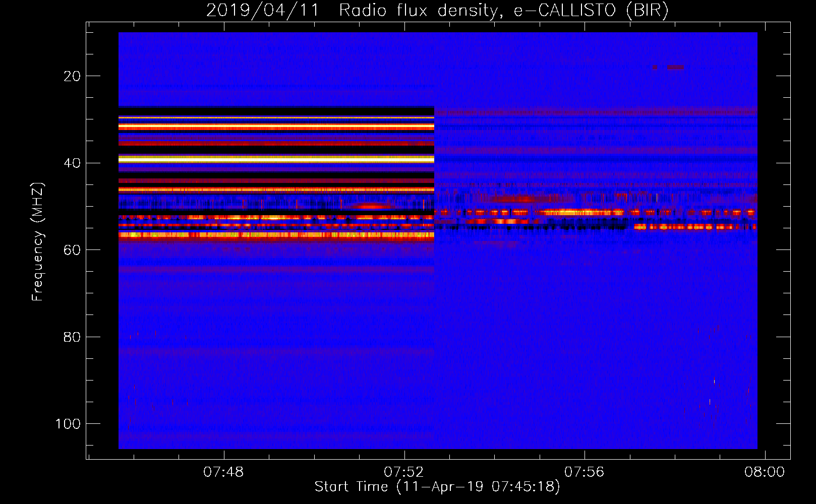Select the 'e-CALLISTO (BIR)' station label in the title
Screen dimensions: 816x504
coord(591,10)
